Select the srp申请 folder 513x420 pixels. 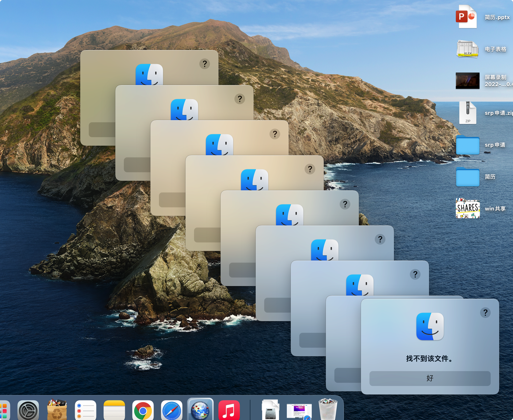[x=468, y=145]
